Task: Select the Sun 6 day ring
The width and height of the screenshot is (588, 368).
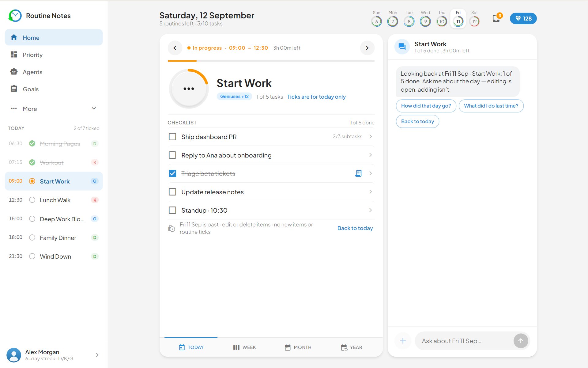Action: point(376,21)
